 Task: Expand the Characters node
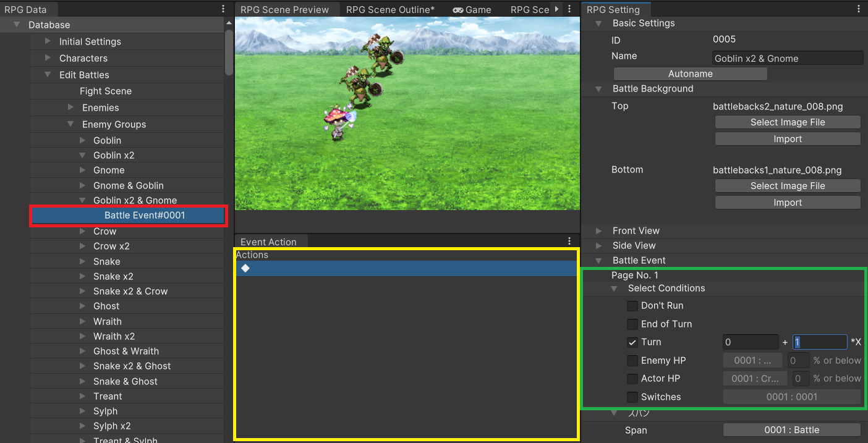pyautogui.click(x=48, y=58)
